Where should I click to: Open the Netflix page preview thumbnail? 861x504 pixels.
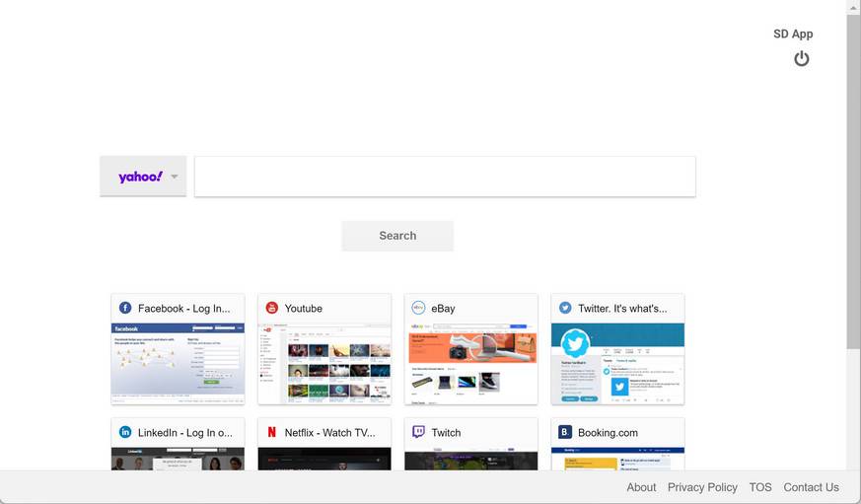324,459
